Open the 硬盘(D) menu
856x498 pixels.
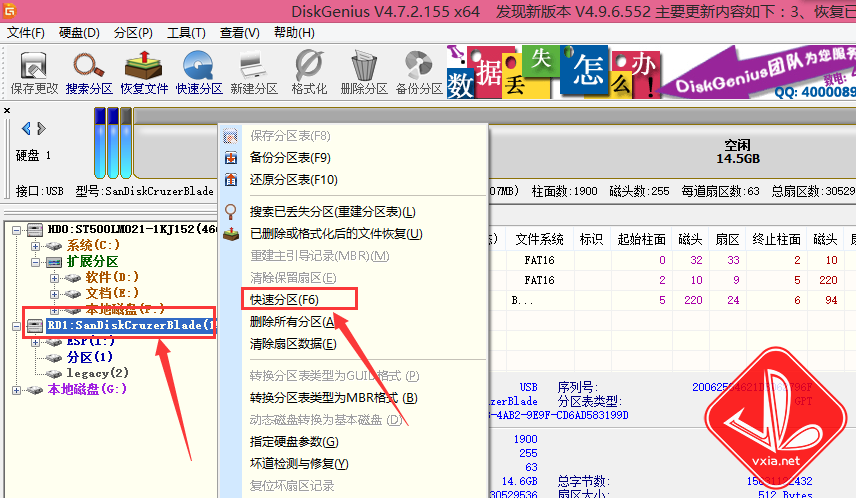coord(79,33)
